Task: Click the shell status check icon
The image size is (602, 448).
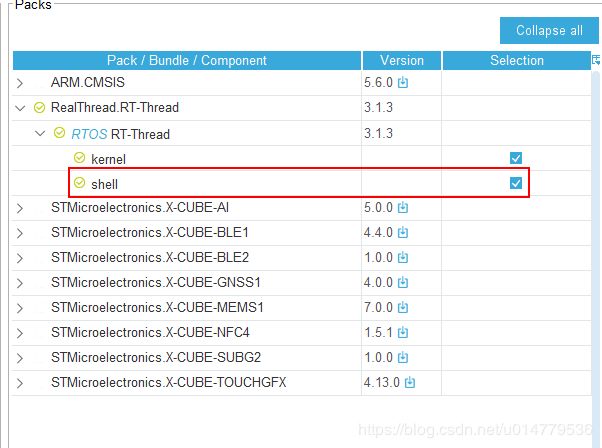Action: click(79, 183)
